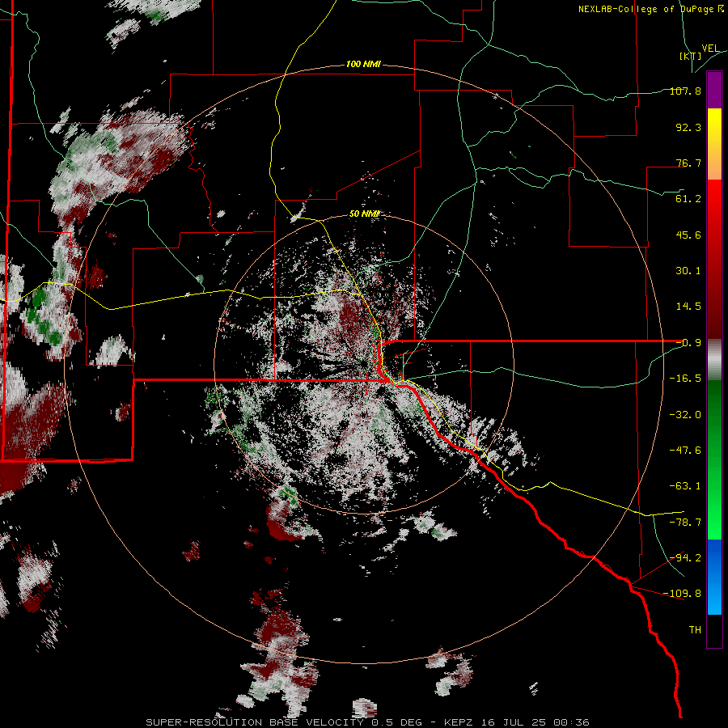Select the -94.2 scale value
Viewport: 728px width, 728px height.
tap(685, 557)
